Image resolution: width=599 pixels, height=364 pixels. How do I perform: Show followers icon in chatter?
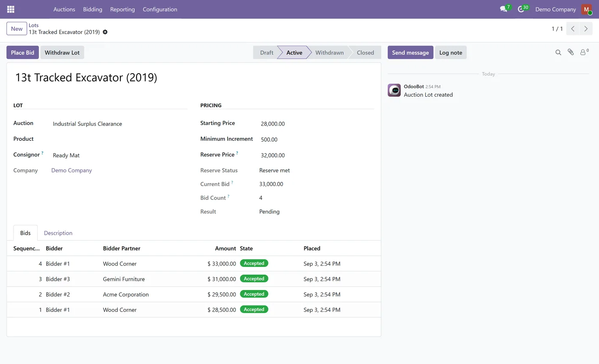point(584,52)
